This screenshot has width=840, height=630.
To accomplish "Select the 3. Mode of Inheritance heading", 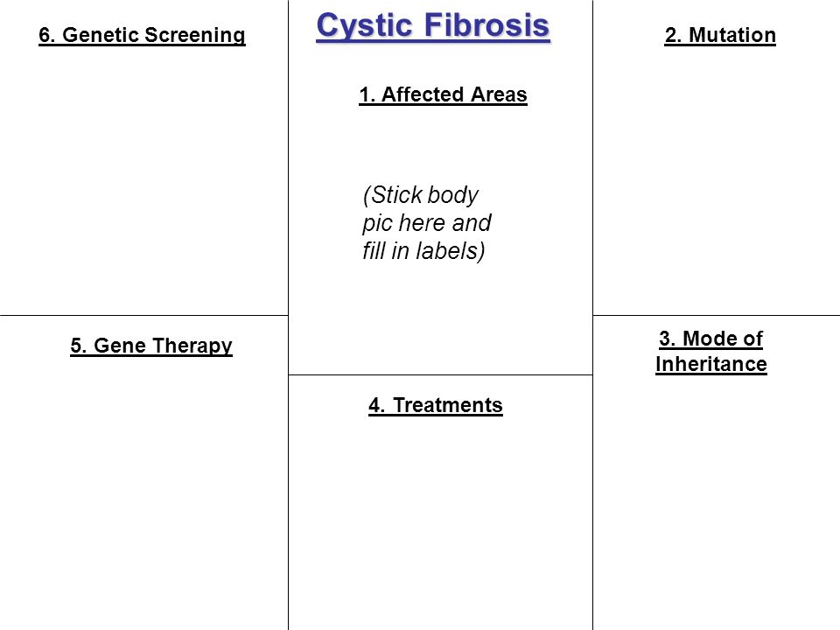I will click(x=710, y=352).
